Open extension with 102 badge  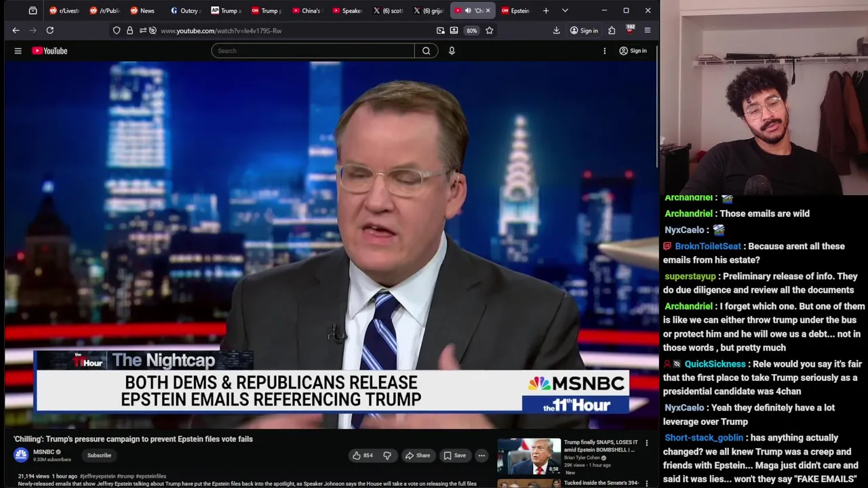pyautogui.click(x=630, y=30)
